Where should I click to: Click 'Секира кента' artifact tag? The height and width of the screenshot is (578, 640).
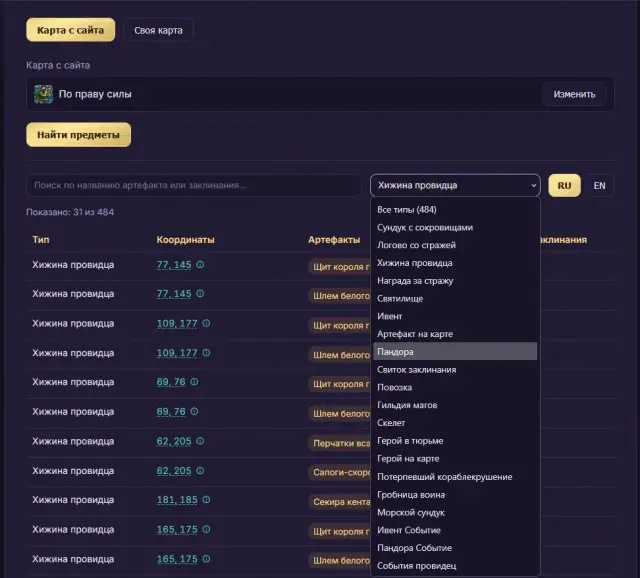point(340,502)
